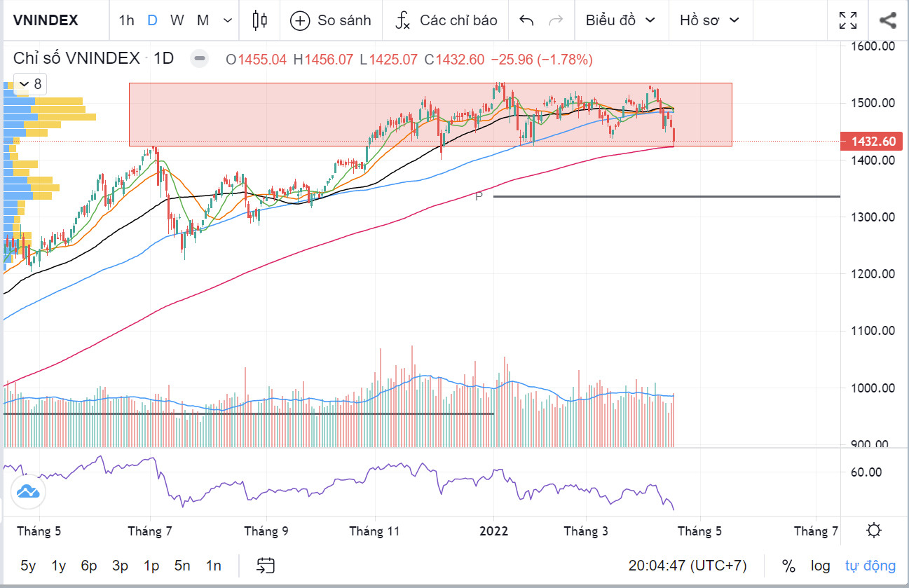Toggle the tự động auto scale

tap(870, 566)
